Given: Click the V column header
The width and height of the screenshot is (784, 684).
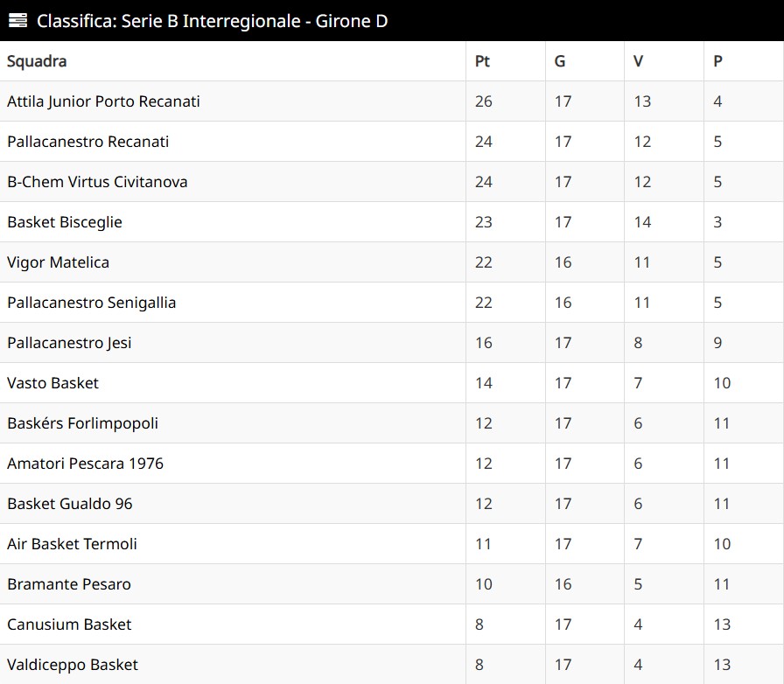Looking at the screenshot, I should (639, 61).
